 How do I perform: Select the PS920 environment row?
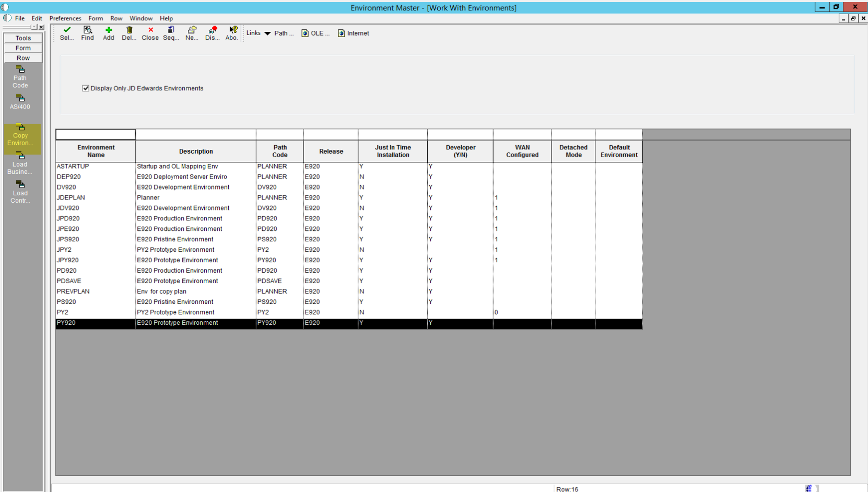point(349,302)
